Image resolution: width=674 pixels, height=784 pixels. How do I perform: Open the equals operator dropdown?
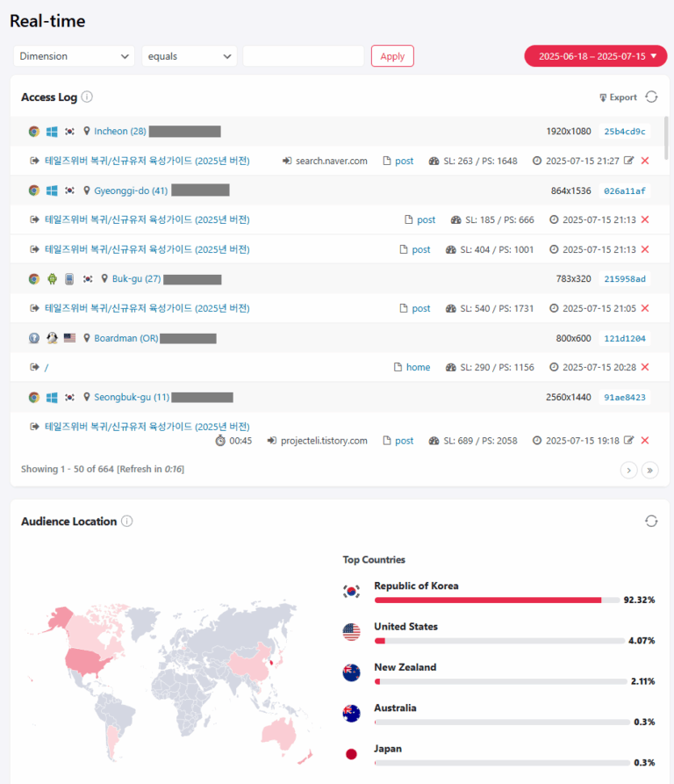coord(190,56)
